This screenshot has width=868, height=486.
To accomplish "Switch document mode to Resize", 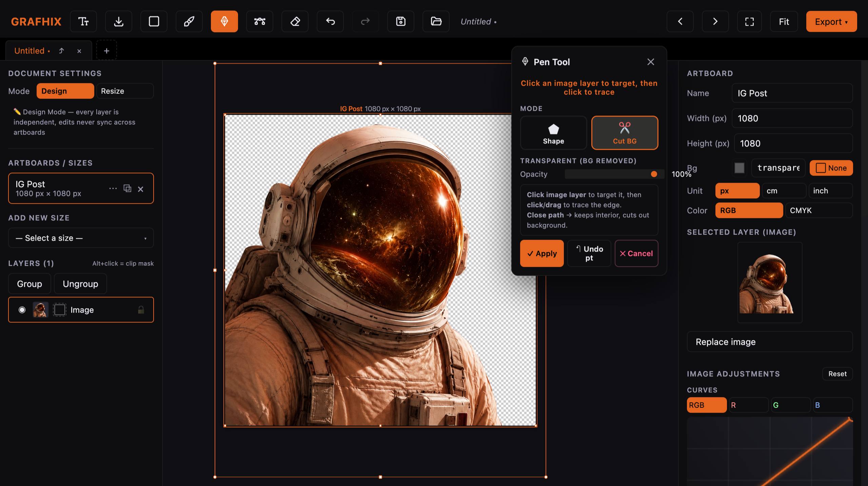I will tap(125, 91).
